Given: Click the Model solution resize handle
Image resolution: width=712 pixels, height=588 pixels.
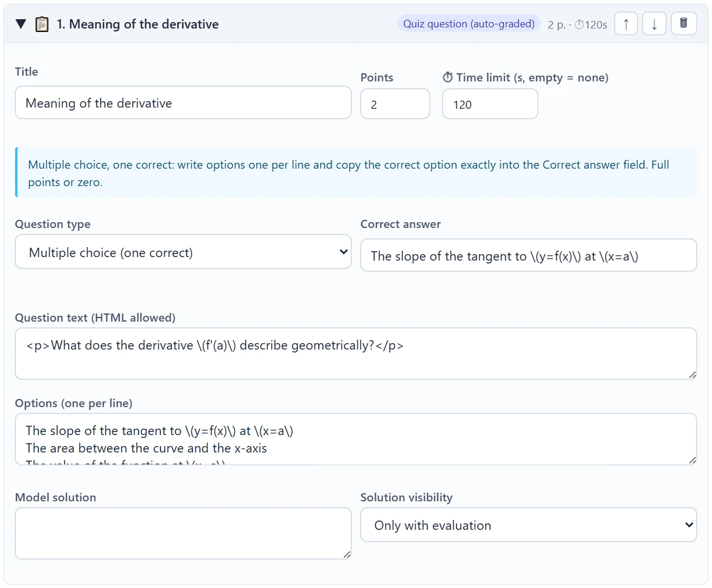Looking at the screenshot, I should [347, 554].
